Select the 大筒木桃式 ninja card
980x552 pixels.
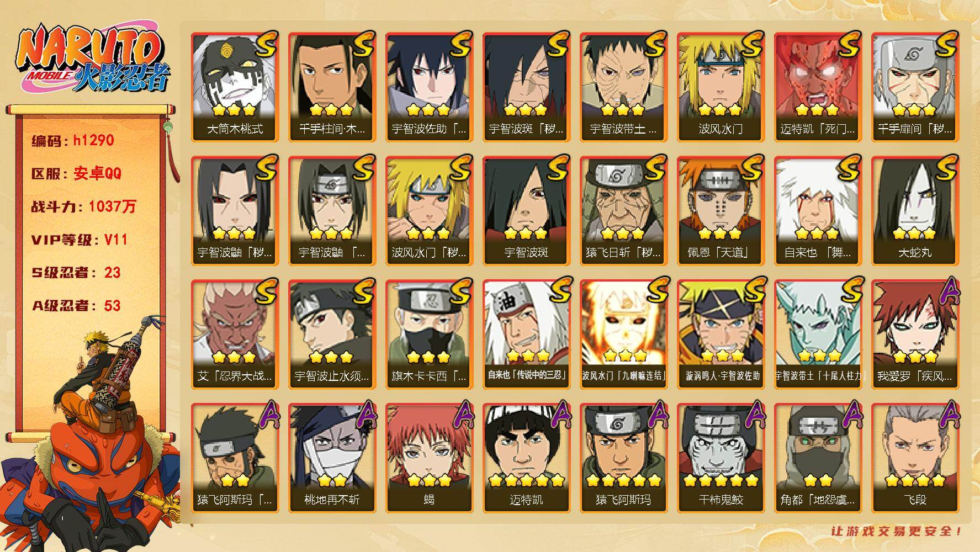235,87
